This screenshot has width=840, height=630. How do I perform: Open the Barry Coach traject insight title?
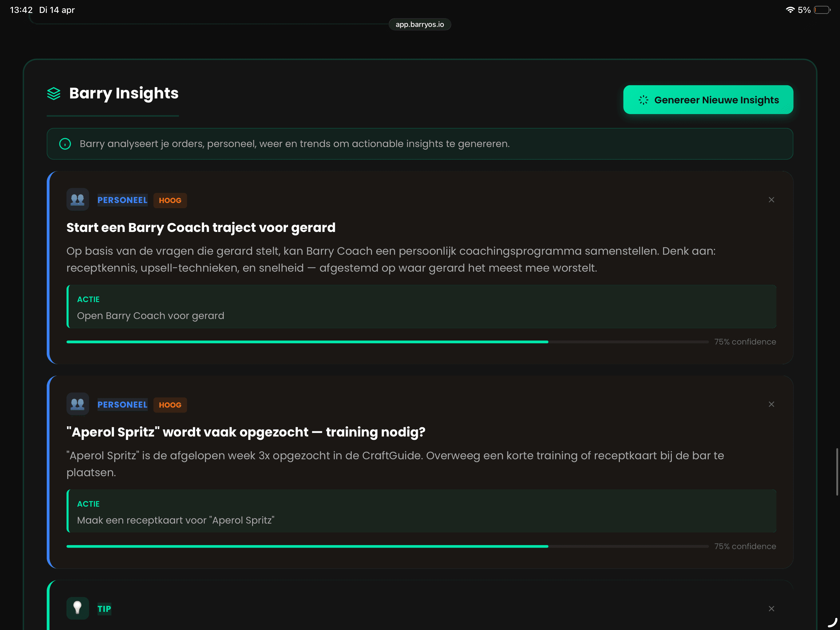201,228
